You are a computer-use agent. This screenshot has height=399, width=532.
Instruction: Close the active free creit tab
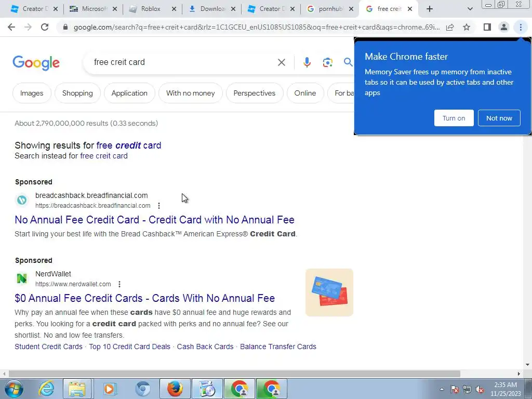coord(410,9)
